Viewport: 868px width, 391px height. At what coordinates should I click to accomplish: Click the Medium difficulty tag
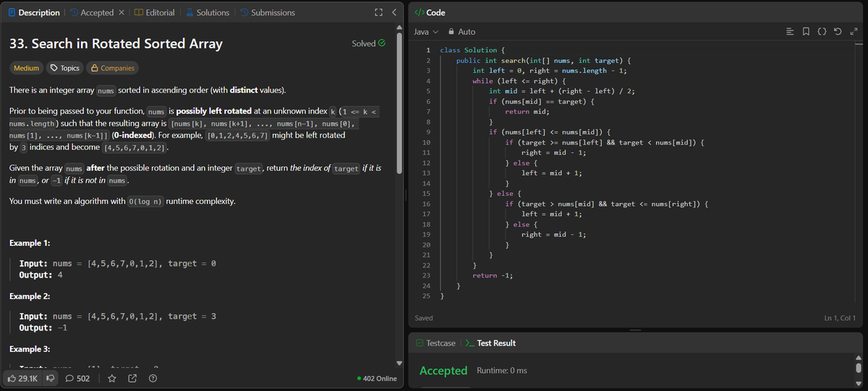[x=27, y=68]
